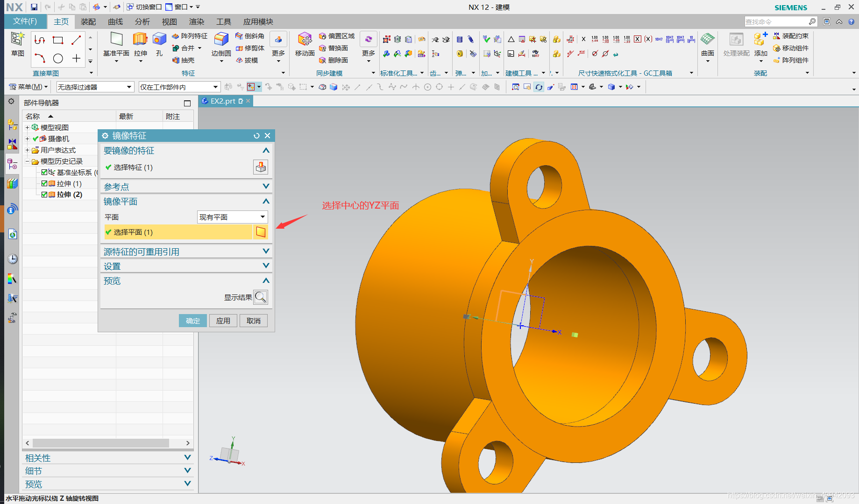This screenshot has width=859, height=504.
Task: Select the Shell (抽壳) tool
Action: click(183, 60)
